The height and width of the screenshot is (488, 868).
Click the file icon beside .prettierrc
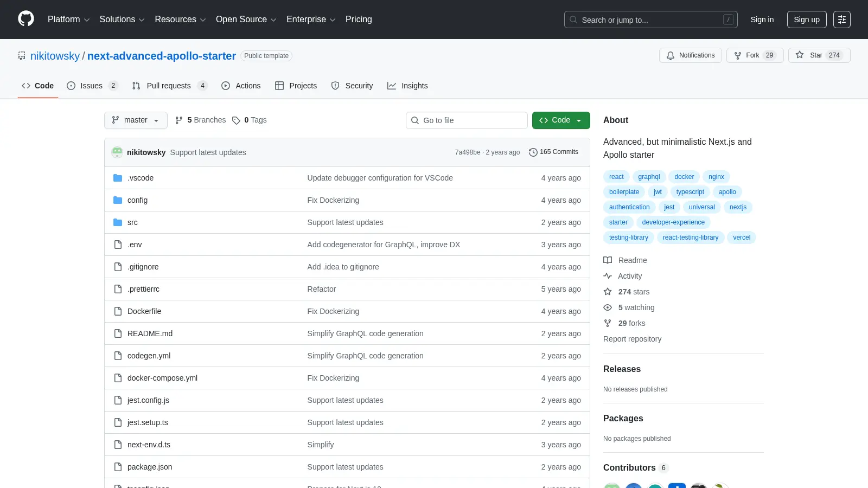(x=118, y=289)
